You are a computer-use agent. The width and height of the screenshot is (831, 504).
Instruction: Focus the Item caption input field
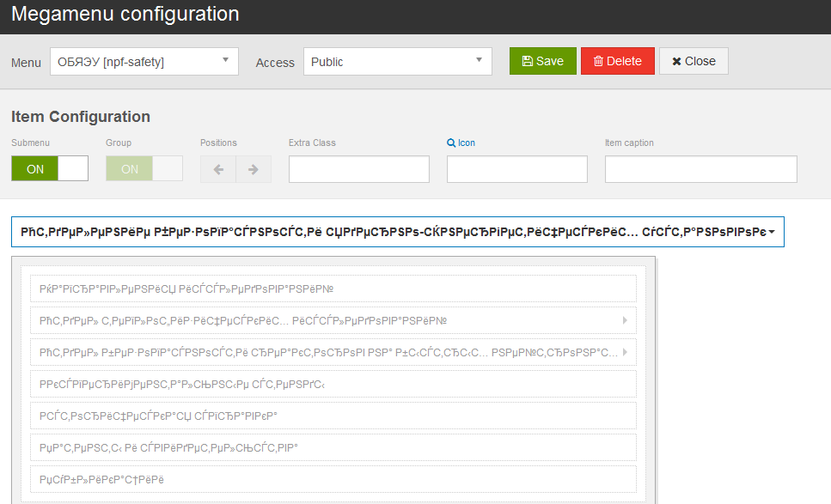tap(700, 169)
